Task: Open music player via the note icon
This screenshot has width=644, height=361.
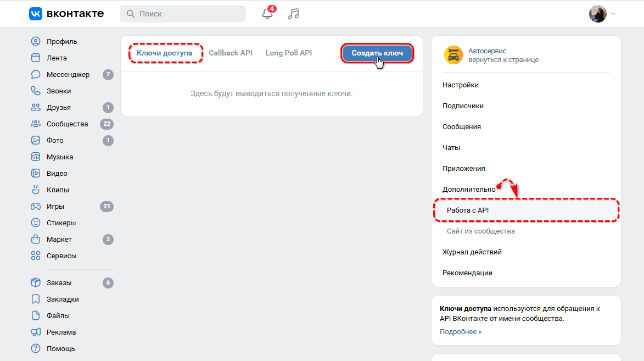Action: 293,14
